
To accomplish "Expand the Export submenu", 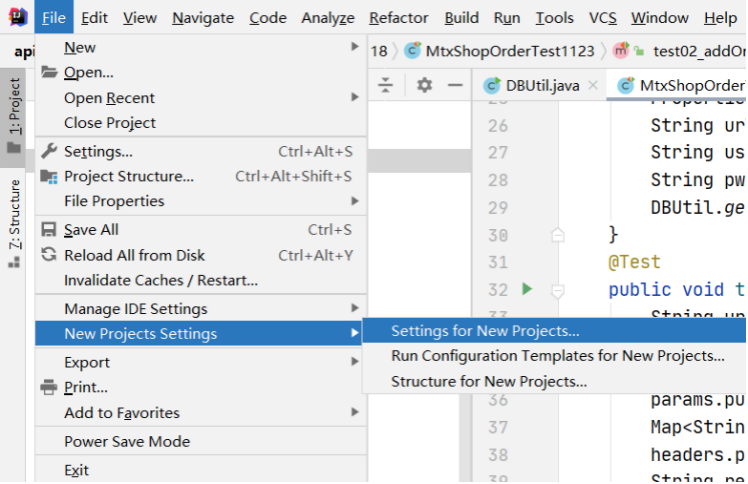I will (354, 361).
